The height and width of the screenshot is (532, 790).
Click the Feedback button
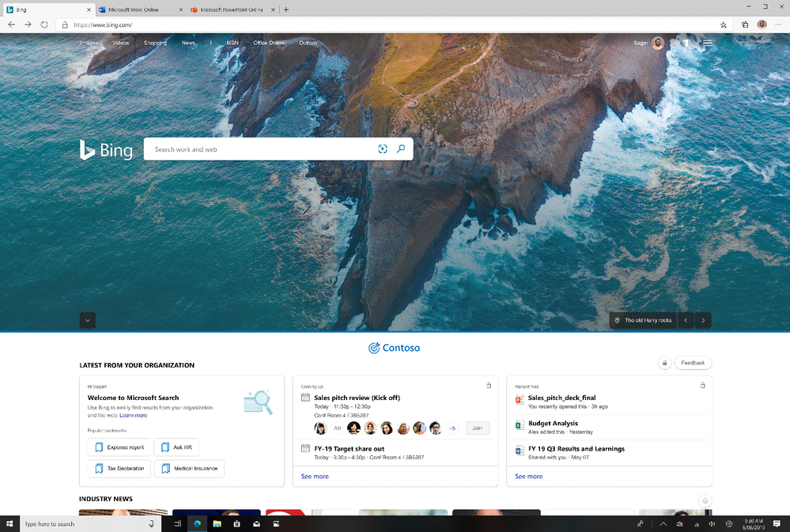tap(693, 363)
